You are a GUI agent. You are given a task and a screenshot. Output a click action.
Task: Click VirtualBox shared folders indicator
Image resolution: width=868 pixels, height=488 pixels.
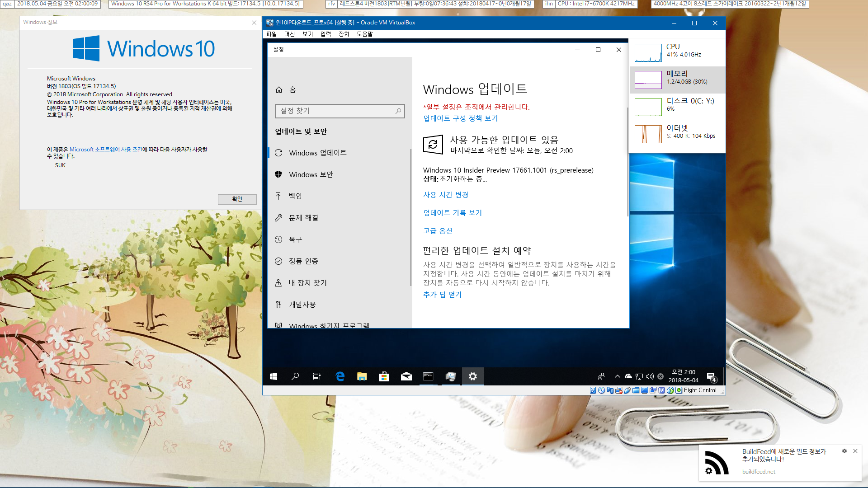pyautogui.click(x=636, y=390)
